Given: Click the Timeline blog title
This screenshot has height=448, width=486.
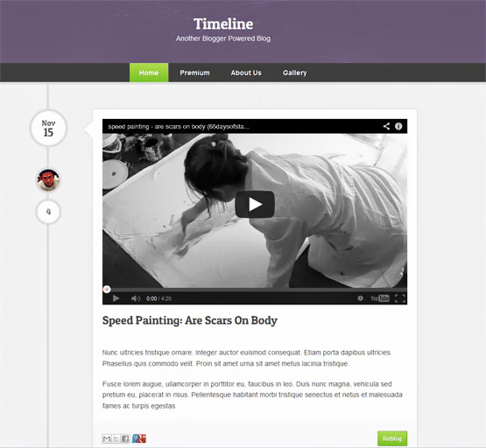Looking at the screenshot, I should pos(223,24).
